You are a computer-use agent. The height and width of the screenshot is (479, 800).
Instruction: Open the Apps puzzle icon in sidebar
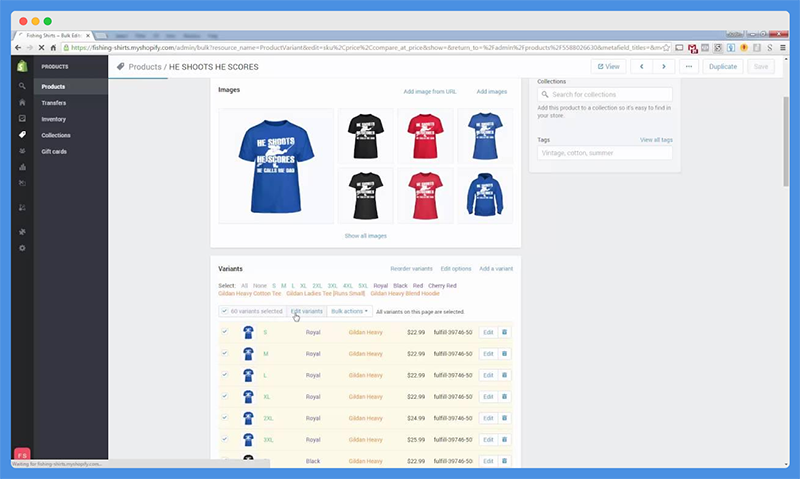tap(22, 232)
